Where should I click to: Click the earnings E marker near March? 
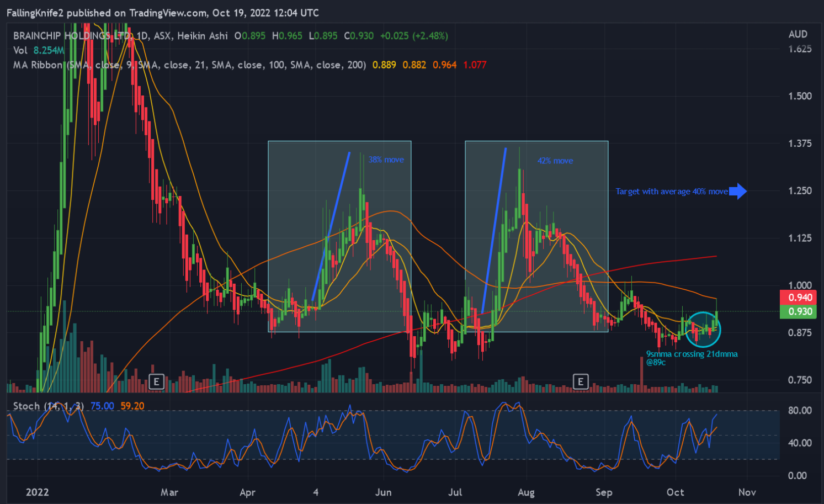pyautogui.click(x=157, y=381)
